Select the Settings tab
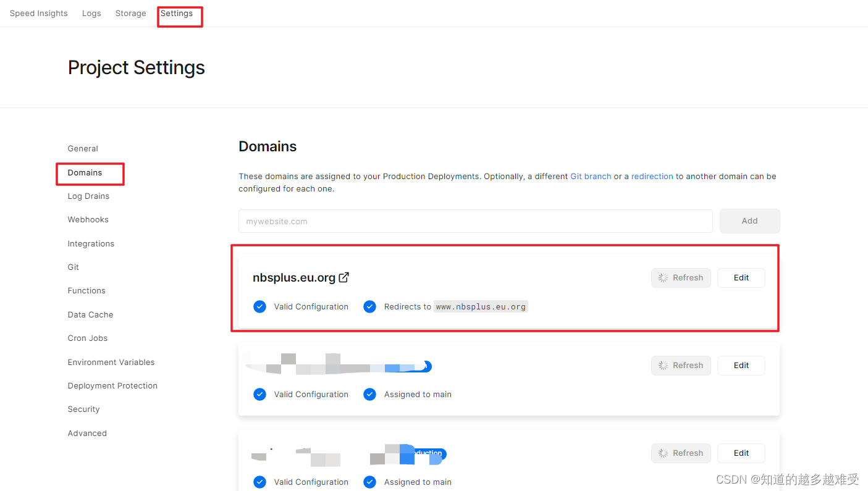 [177, 13]
